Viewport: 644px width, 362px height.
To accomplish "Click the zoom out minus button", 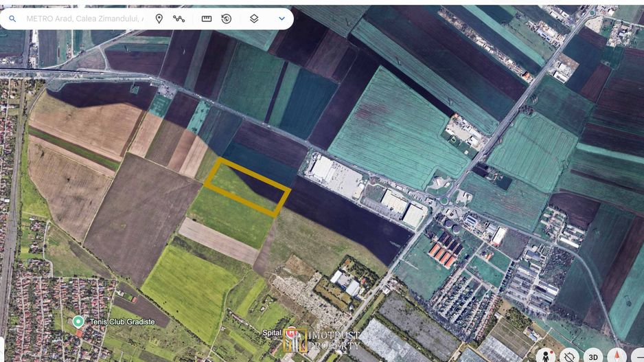I will (638, 356).
